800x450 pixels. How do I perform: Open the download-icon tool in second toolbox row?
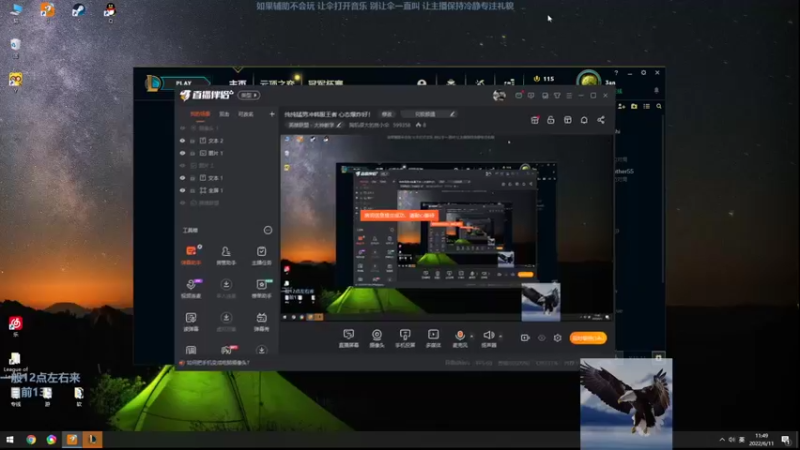click(x=226, y=288)
